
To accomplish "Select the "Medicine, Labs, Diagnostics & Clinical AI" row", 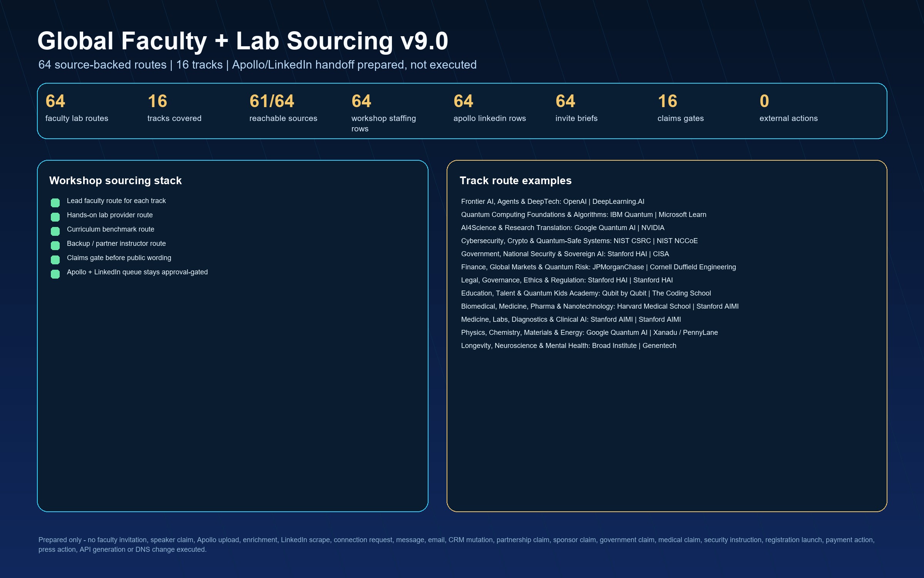I will pyautogui.click(x=571, y=319).
